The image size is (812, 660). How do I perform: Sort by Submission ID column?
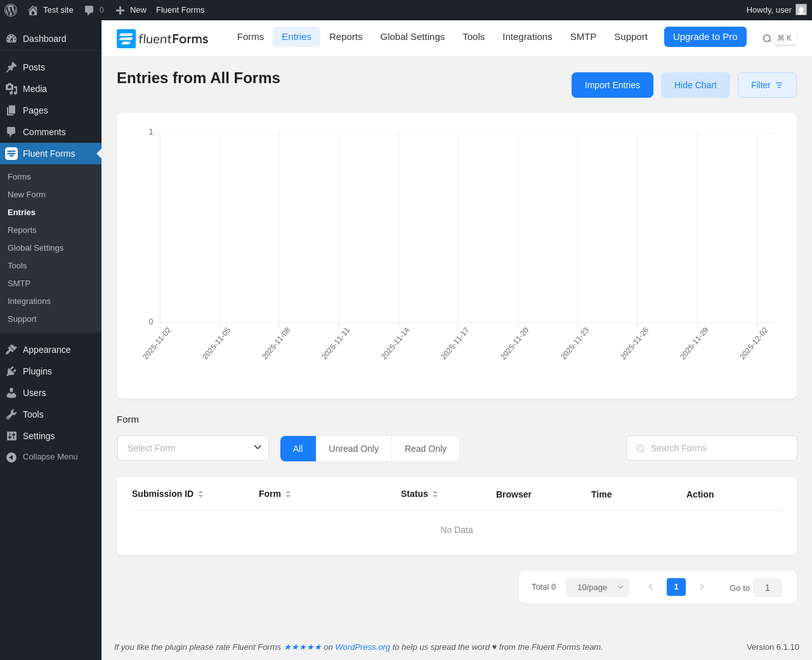pyautogui.click(x=167, y=494)
